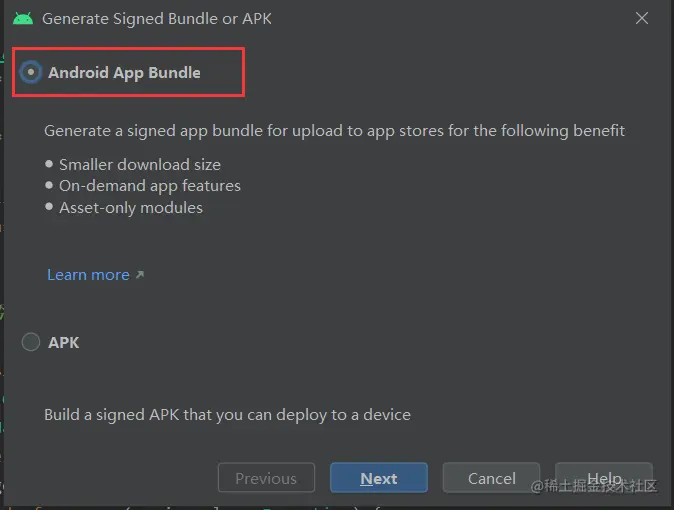Select the Android App Bundle radio option
Screen dimensions: 674x510
[x=31, y=72]
